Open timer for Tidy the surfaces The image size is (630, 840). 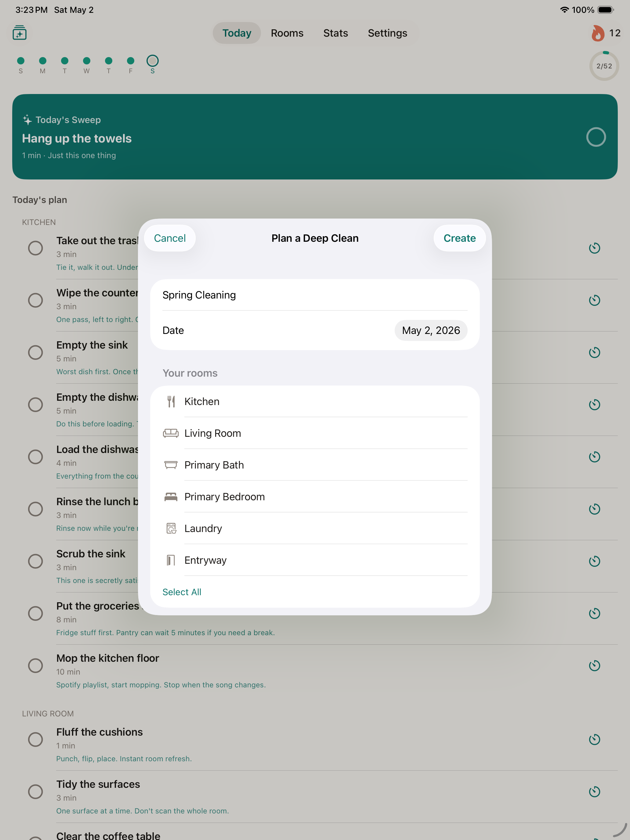click(x=594, y=791)
